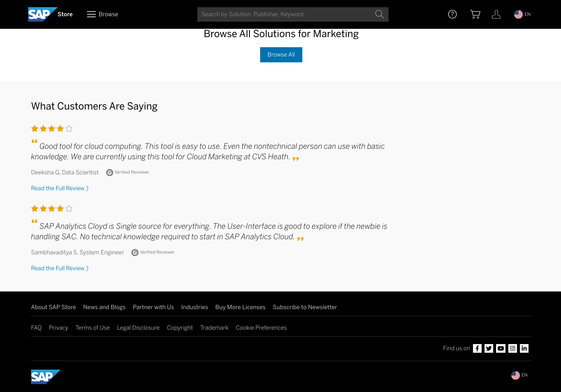Open SAP's YouTube channel icon

[501, 348]
